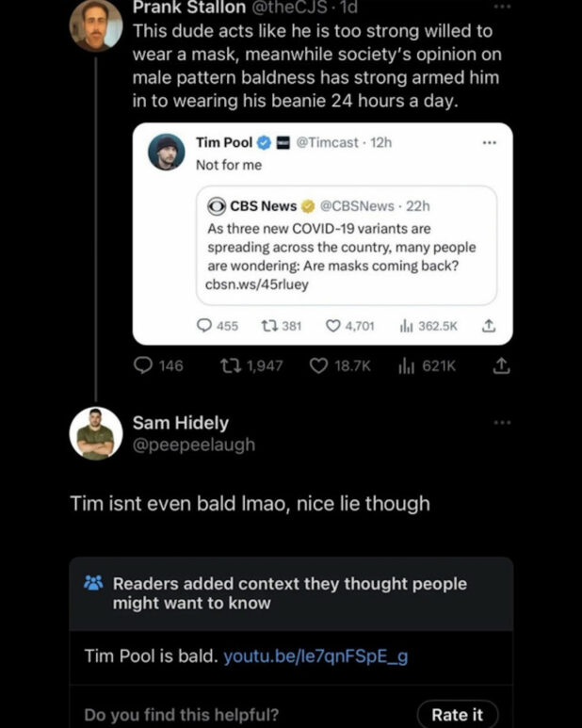Visit the @peepeelaugh handle
Image resolution: width=582 pixels, height=728 pixels.
point(193,444)
